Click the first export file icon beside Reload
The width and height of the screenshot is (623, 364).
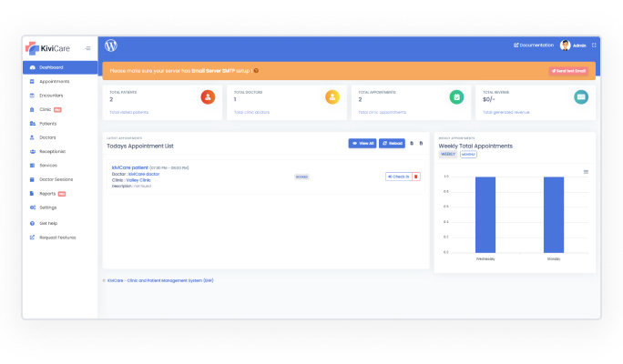[412, 143]
